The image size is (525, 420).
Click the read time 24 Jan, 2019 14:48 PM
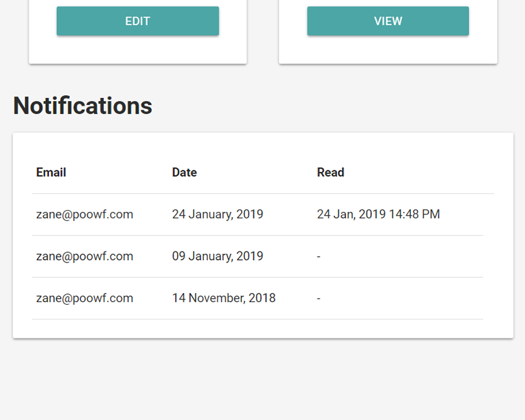point(379,215)
